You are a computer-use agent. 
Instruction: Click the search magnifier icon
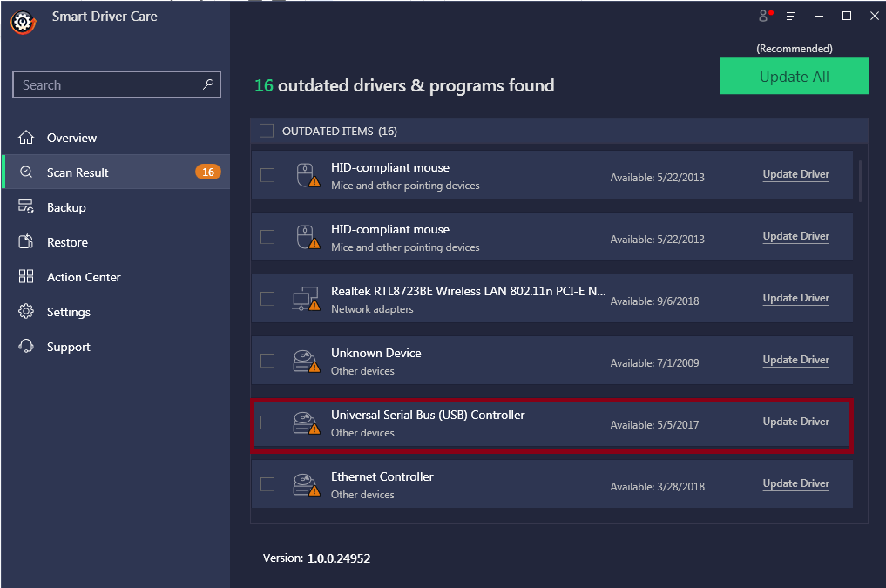click(x=206, y=84)
